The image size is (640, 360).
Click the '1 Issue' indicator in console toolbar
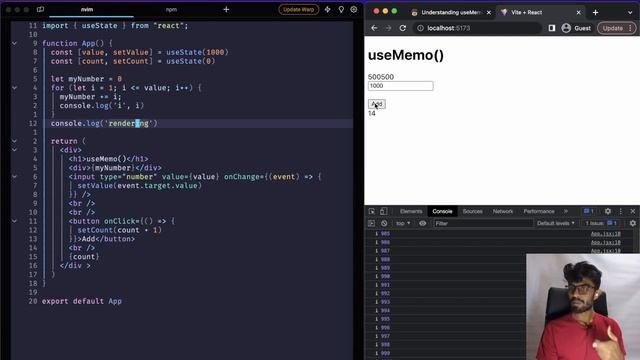(601, 223)
